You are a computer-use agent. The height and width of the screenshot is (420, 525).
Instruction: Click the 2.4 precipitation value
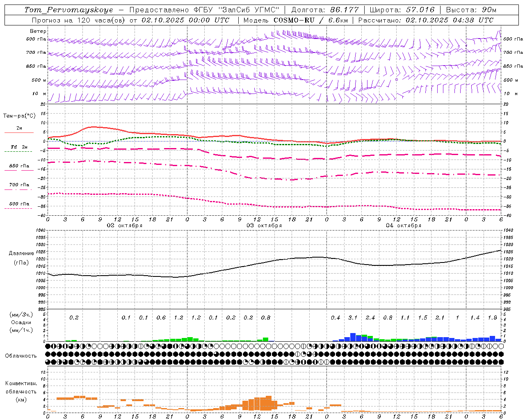(370, 318)
